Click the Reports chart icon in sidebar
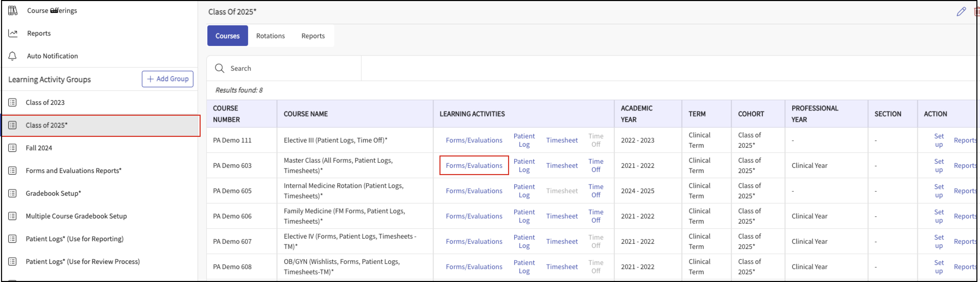 [13, 33]
